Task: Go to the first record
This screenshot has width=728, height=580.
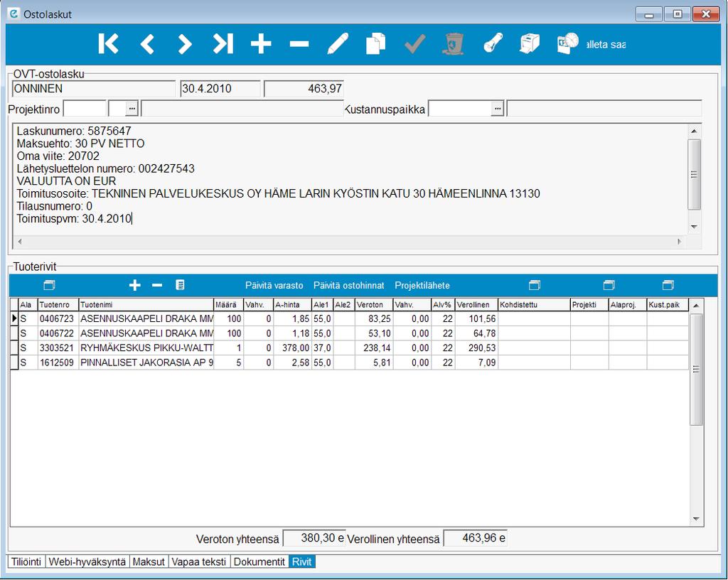Action: pos(109,44)
